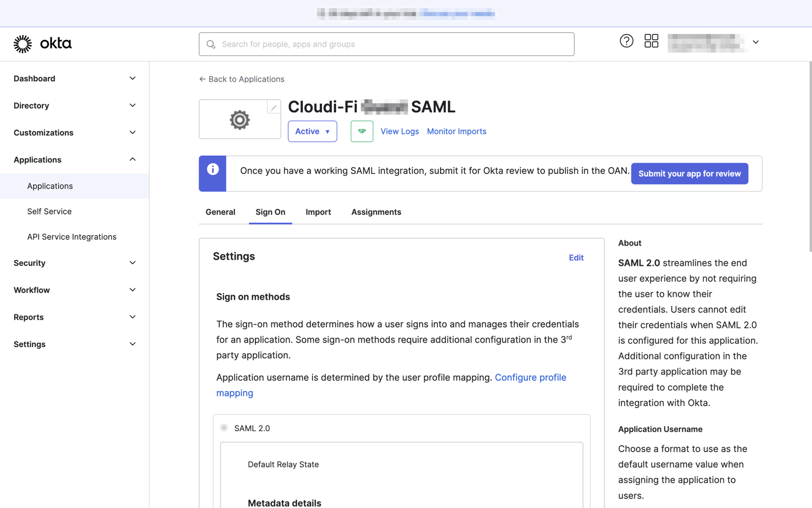Open the account menu chevron top right
Screen dimensions: 812x508
click(x=755, y=42)
